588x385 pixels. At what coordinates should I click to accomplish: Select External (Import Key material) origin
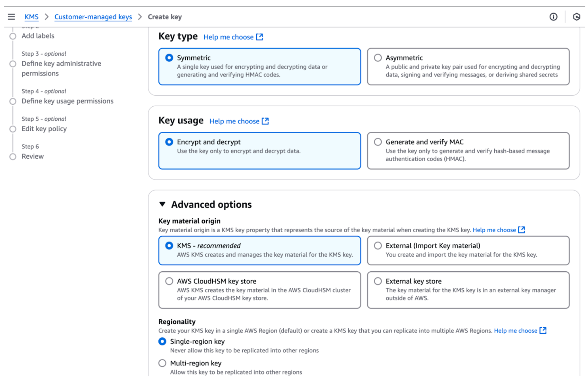pyautogui.click(x=378, y=246)
